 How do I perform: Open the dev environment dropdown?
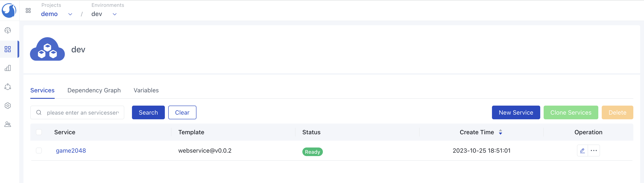click(x=114, y=14)
